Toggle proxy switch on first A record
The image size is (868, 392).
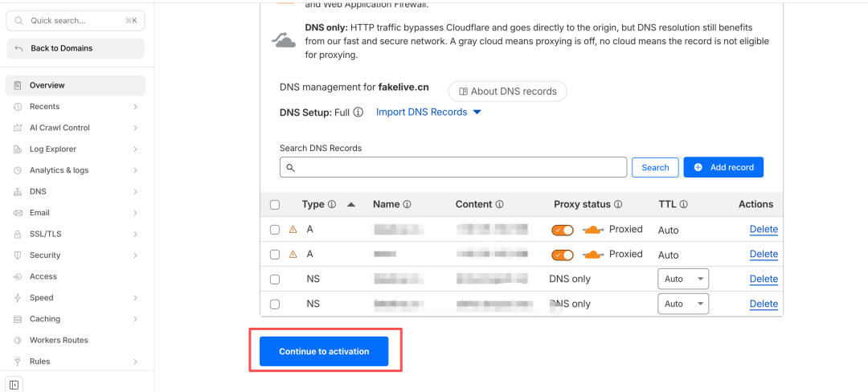pyautogui.click(x=563, y=230)
